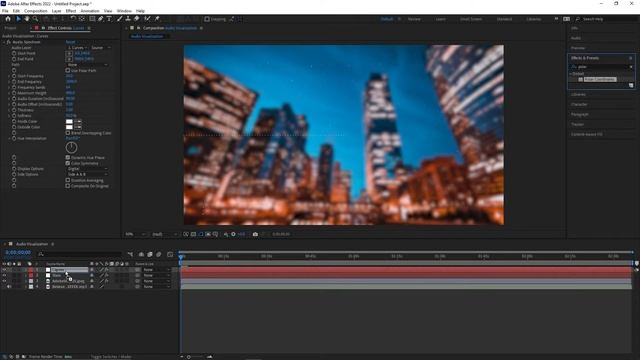Uncheck Color Symmetry checkbox

pos(68,163)
